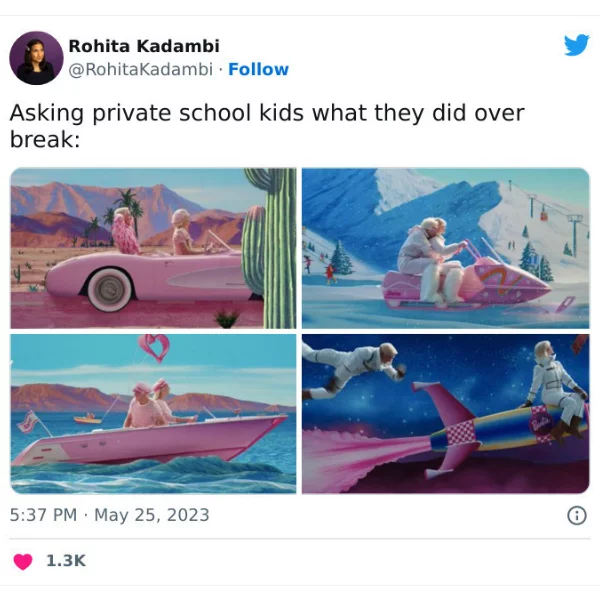
Task: Select the tweet text about private school kids
Action: pyautogui.click(x=267, y=126)
